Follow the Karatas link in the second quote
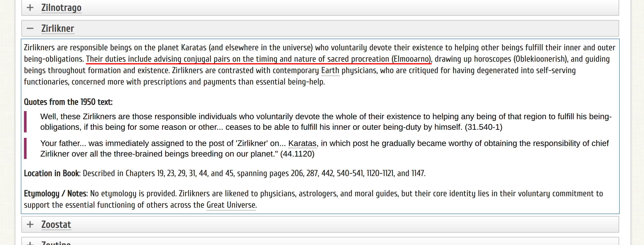 coord(302,143)
